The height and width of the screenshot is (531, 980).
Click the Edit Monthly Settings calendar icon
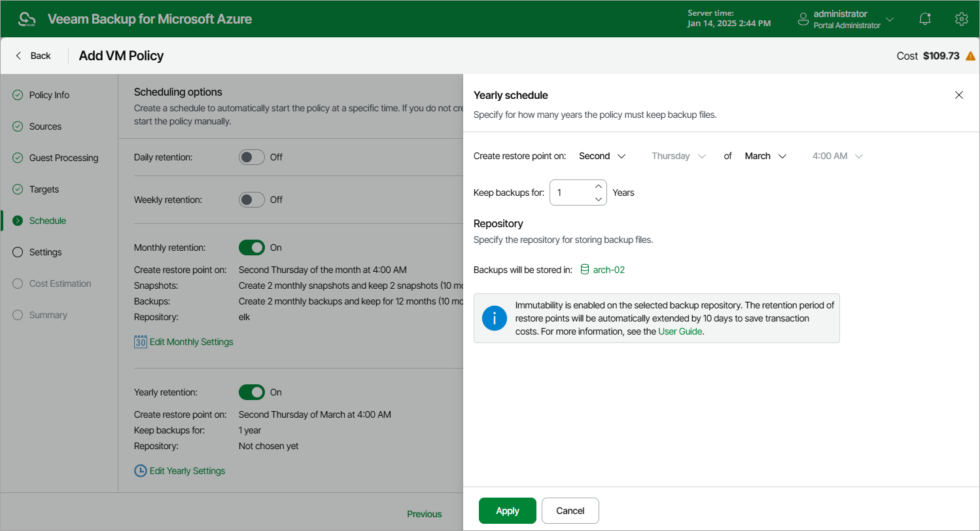141,342
